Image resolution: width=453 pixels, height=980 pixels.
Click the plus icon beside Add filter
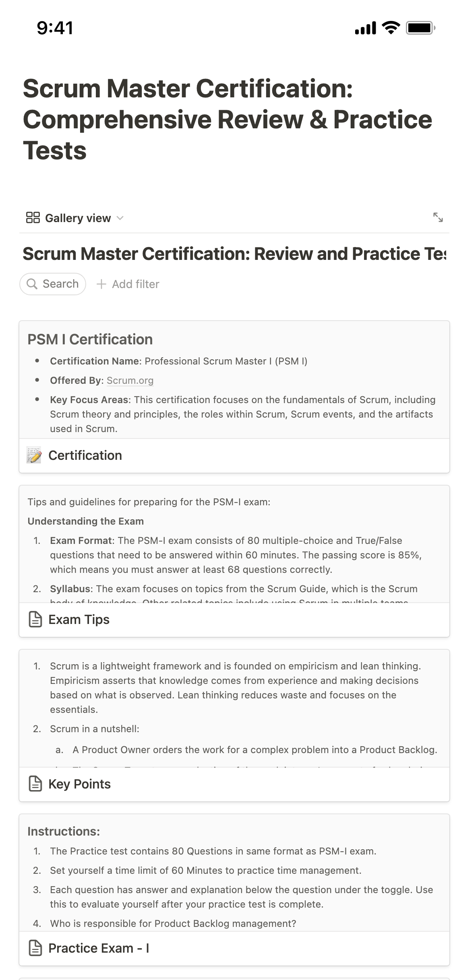click(x=101, y=284)
